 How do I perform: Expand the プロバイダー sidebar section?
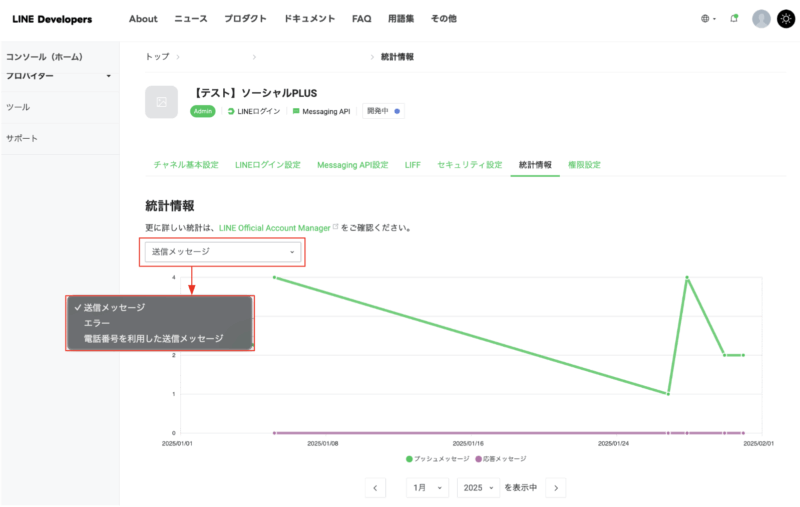point(59,76)
